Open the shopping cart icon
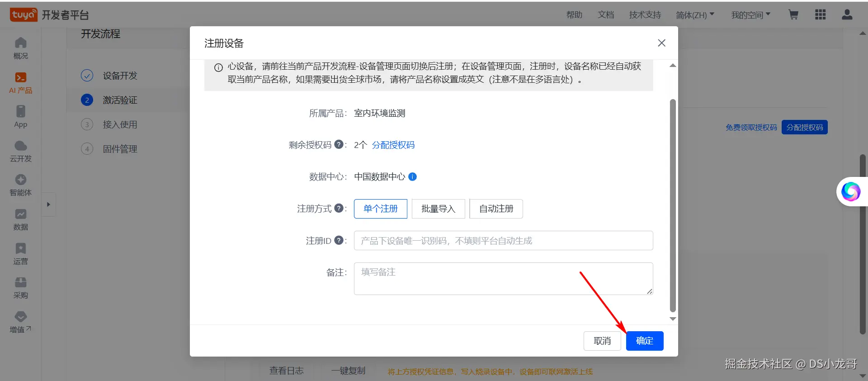This screenshot has width=868, height=381. (793, 15)
